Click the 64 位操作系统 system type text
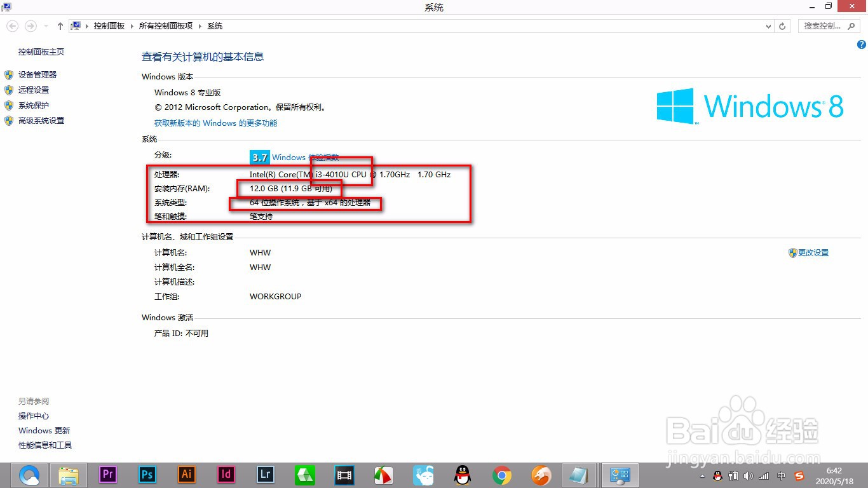 (310, 203)
